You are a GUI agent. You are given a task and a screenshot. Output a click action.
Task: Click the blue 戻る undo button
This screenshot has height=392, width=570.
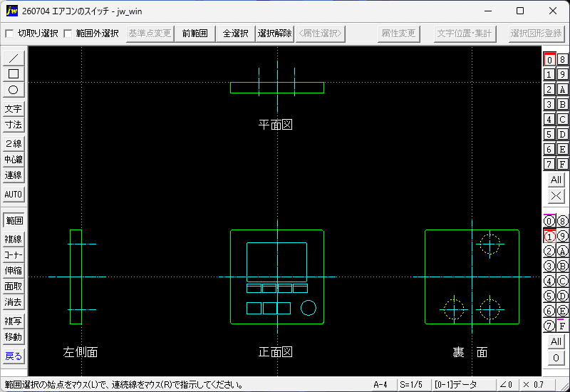(14, 356)
